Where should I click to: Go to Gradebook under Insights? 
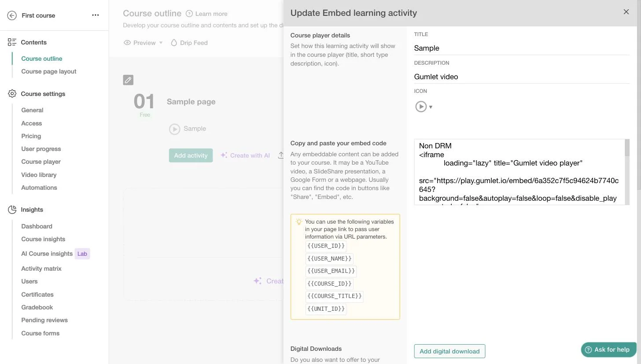(x=37, y=307)
